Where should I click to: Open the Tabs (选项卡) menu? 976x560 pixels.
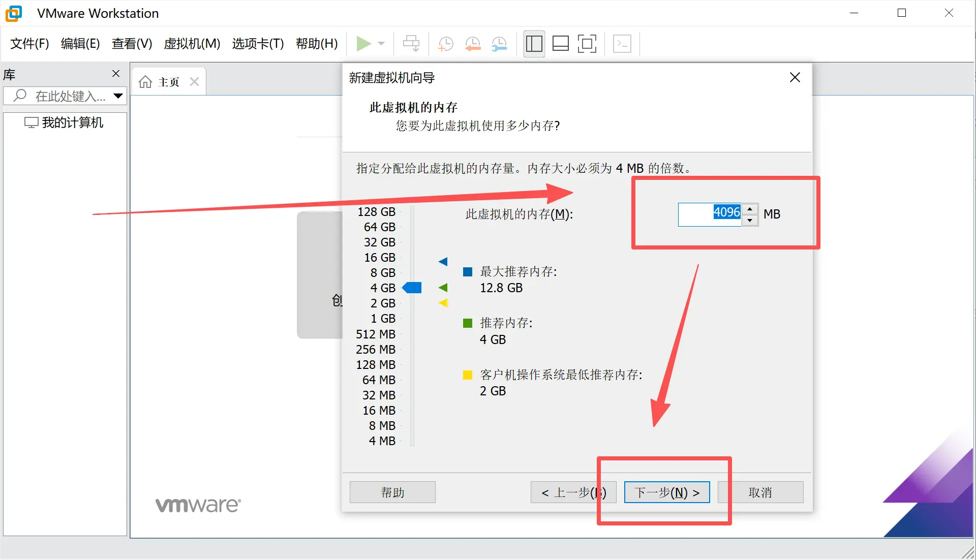coord(258,44)
